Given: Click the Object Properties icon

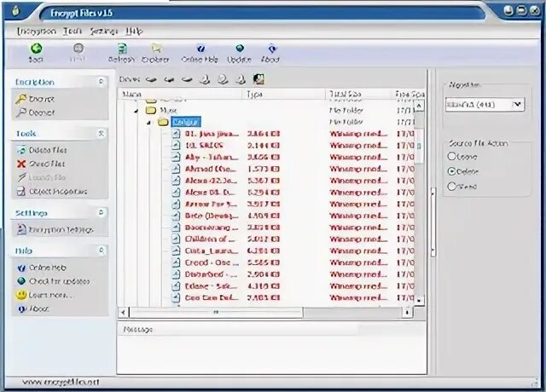Looking at the screenshot, I should pos(21,191).
